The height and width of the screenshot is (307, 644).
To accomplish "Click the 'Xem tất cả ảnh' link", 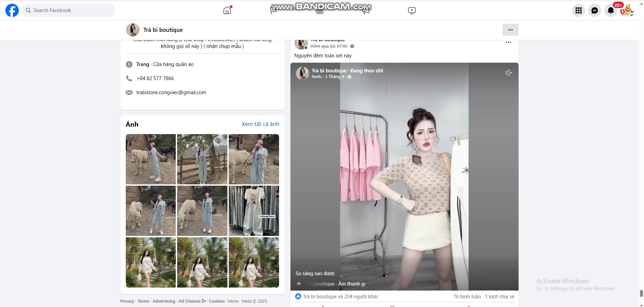I will coord(260,124).
